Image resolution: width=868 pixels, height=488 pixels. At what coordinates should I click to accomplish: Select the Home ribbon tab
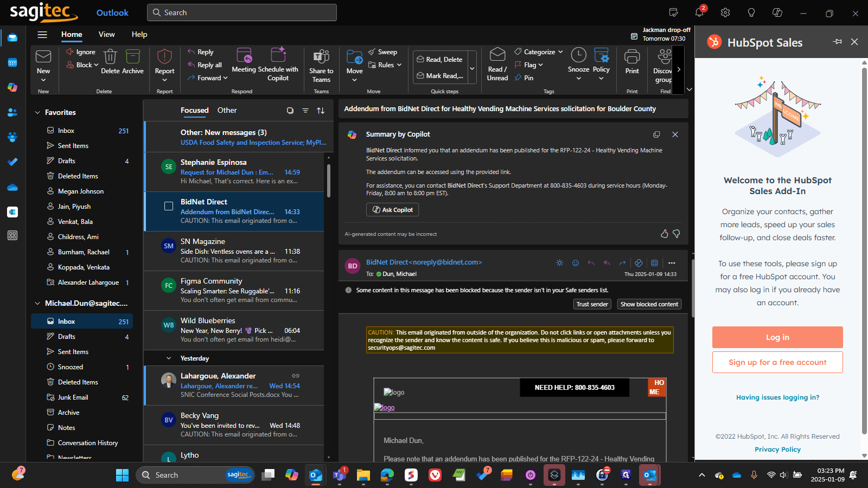pyautogui.click(x=72, y=35)
